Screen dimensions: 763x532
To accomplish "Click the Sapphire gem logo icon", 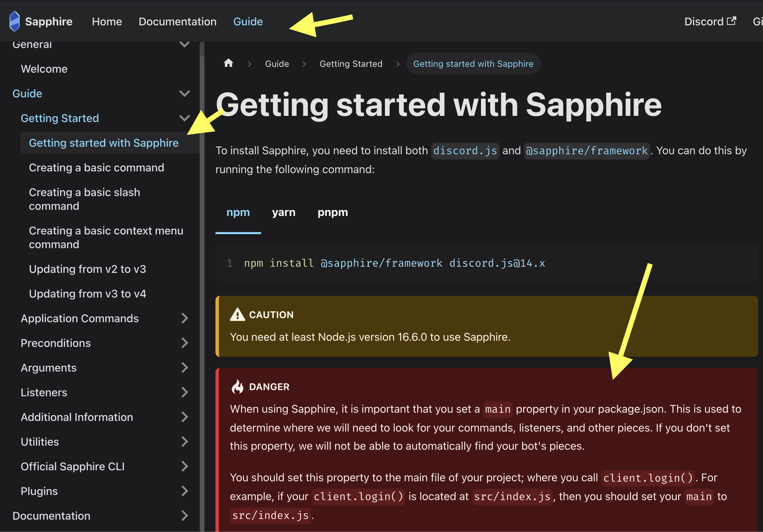I will click(14, 21).
